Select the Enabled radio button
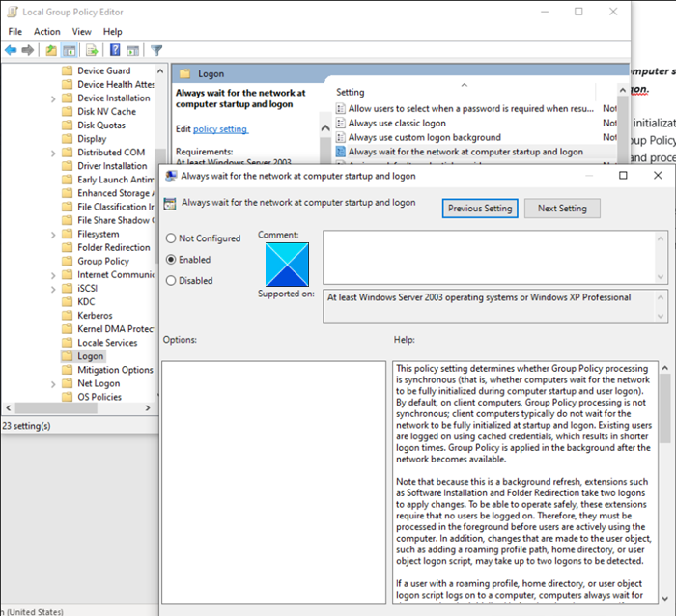676x616 pixels. click(x=171, y=260)
